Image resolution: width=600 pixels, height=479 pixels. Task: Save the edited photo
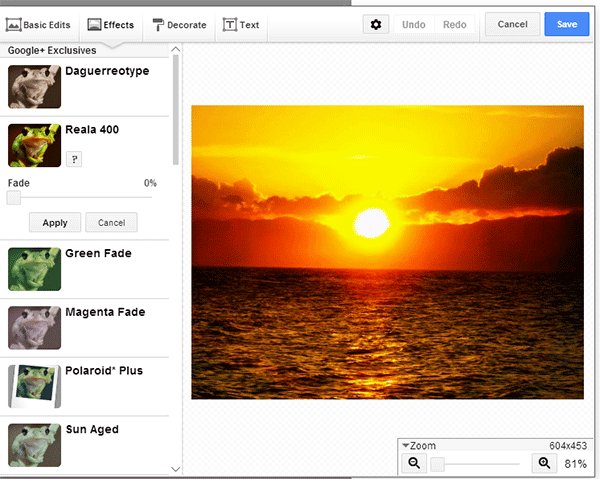coord(567,24)
